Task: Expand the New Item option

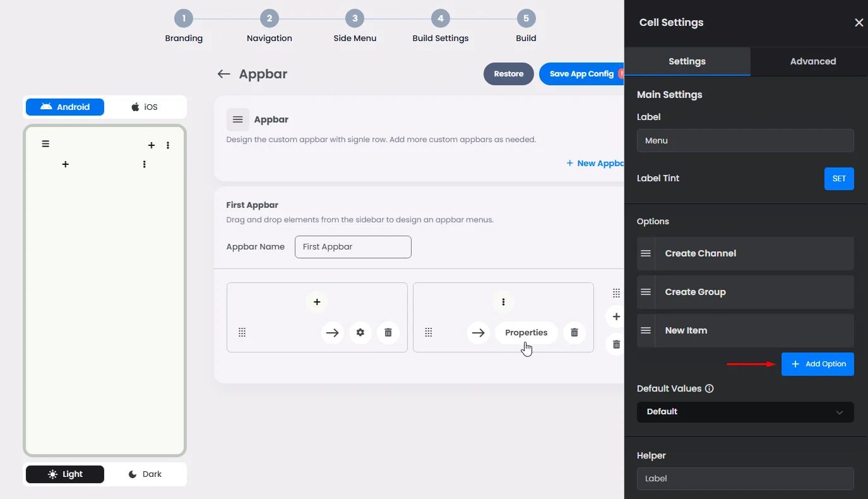Action: (x=754, y=330)
